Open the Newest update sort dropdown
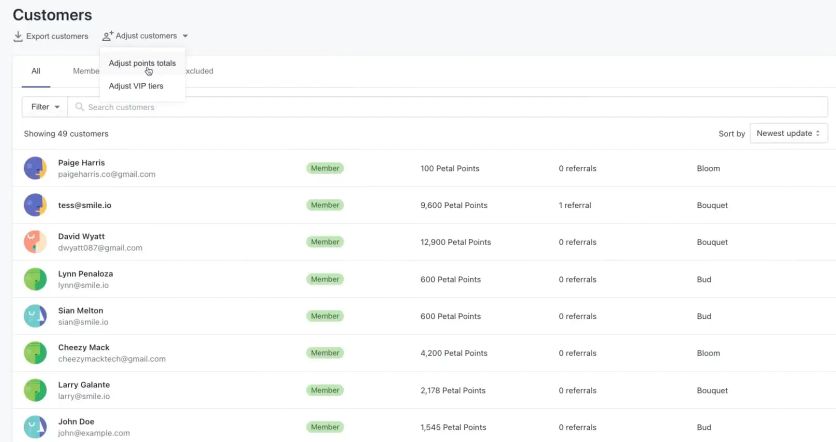This screenshot has height=442, width=836. click(x=789, y=133)
